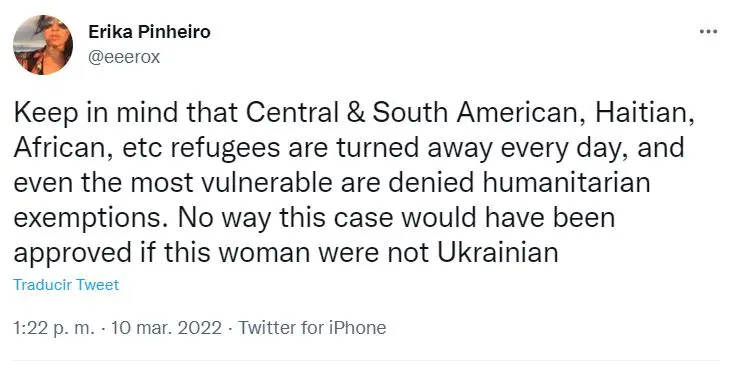Viewport: 739px width, 379px height.
Task: Visit the @eeerox handle profile
Action: point(124,57)
